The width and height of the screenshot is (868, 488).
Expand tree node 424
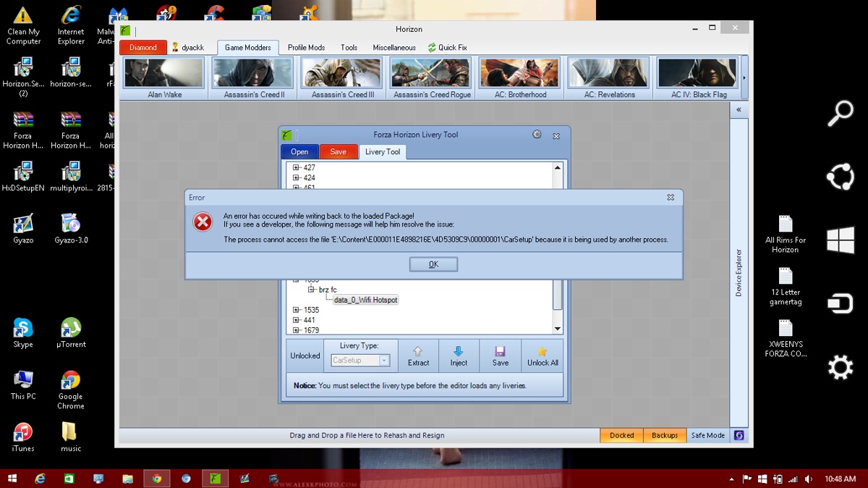296,177
